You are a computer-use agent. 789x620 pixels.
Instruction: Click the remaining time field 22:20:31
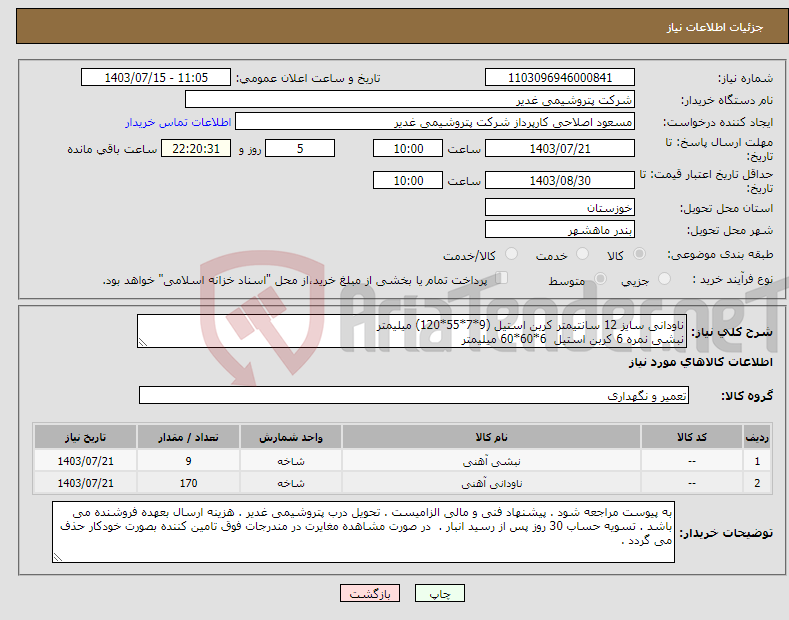(x=196, y=148)
